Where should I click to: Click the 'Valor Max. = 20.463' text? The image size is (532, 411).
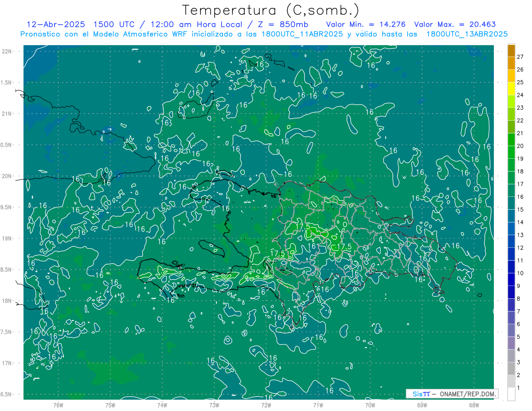(455, 24)
